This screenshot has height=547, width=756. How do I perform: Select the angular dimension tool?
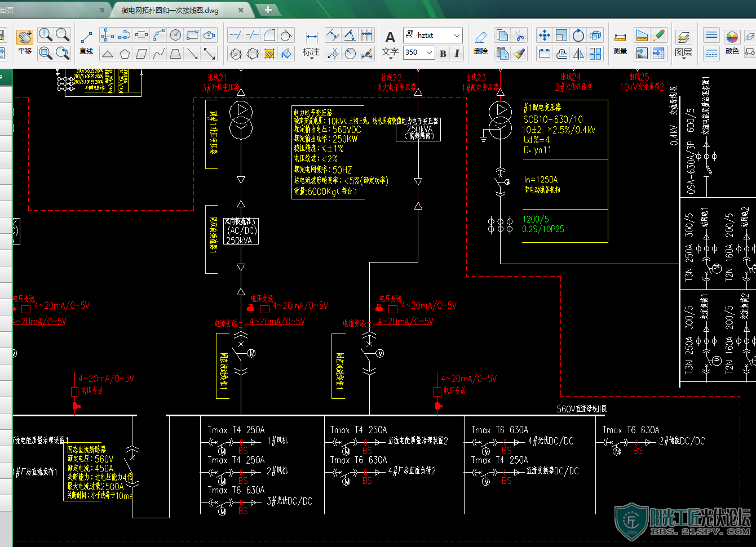click(350, 35)
